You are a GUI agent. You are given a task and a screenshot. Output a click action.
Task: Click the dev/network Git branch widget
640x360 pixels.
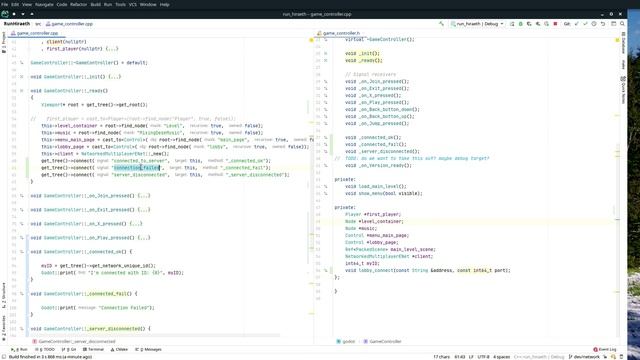pyautogui.click(x=584, y=357)
